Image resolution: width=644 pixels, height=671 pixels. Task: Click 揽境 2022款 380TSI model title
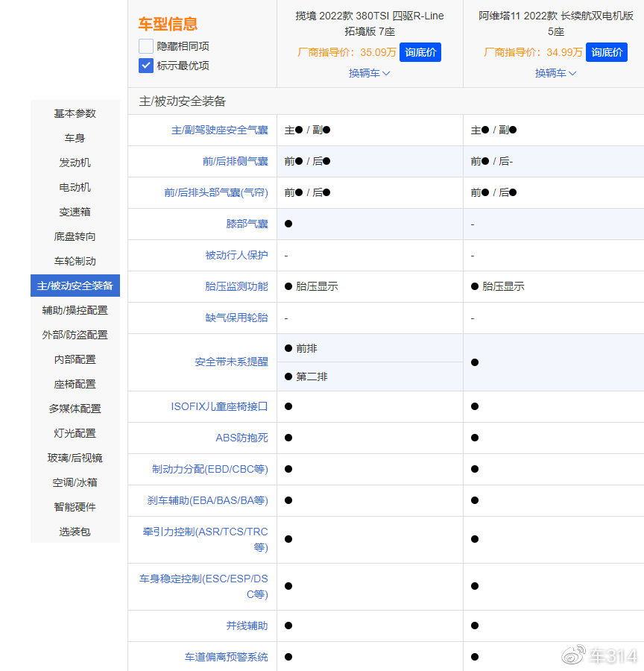tap(370, 24)
